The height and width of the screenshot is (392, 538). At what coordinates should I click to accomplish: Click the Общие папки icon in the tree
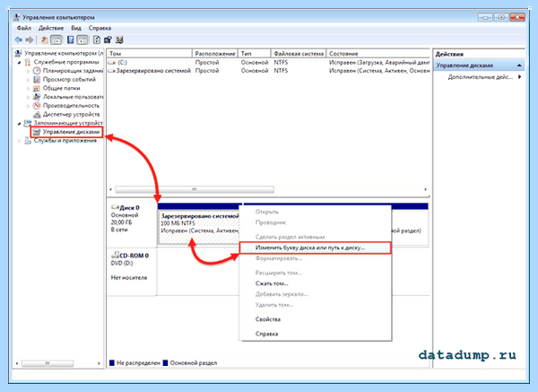click(37, 88)
